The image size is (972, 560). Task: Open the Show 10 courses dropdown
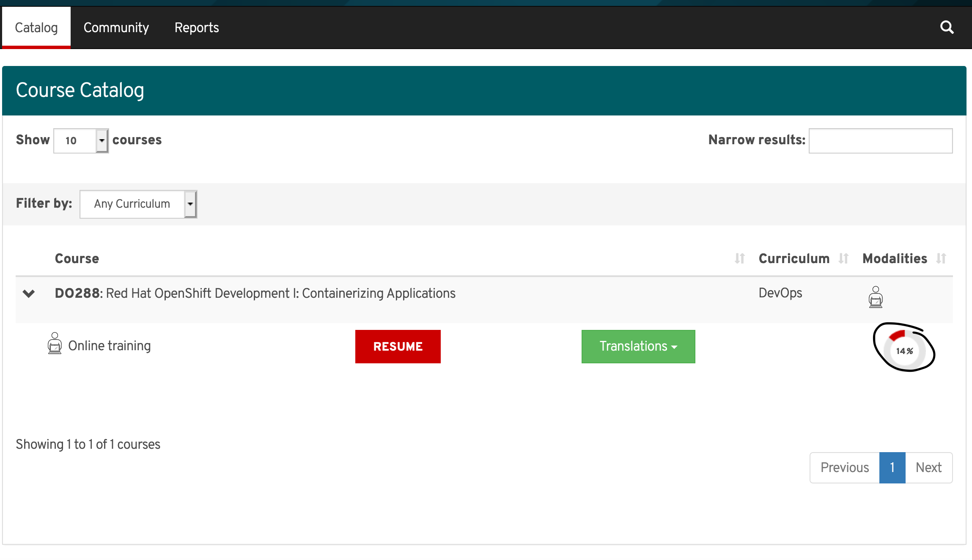click(81, 141)
